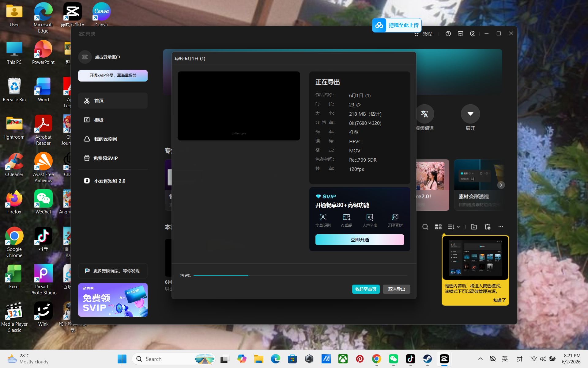Click the help question-mark icon
This screenshot has height=368, width=588.
(448, 34)
